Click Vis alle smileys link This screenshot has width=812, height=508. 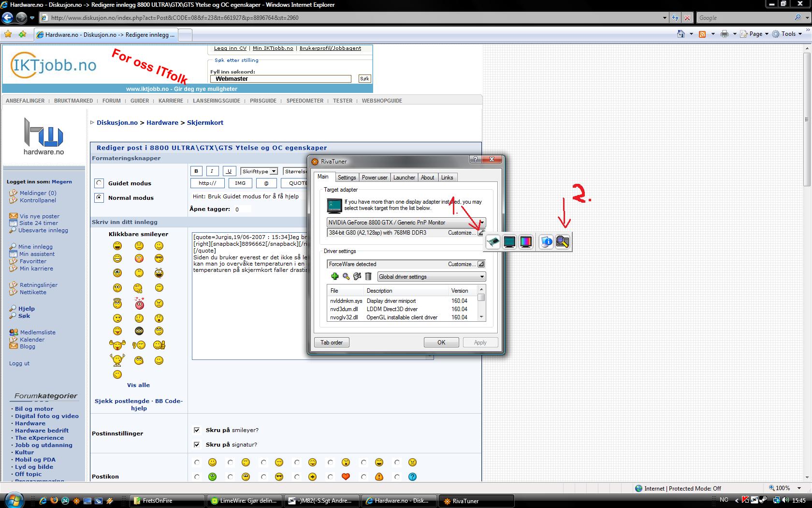[x=138, y=385]
